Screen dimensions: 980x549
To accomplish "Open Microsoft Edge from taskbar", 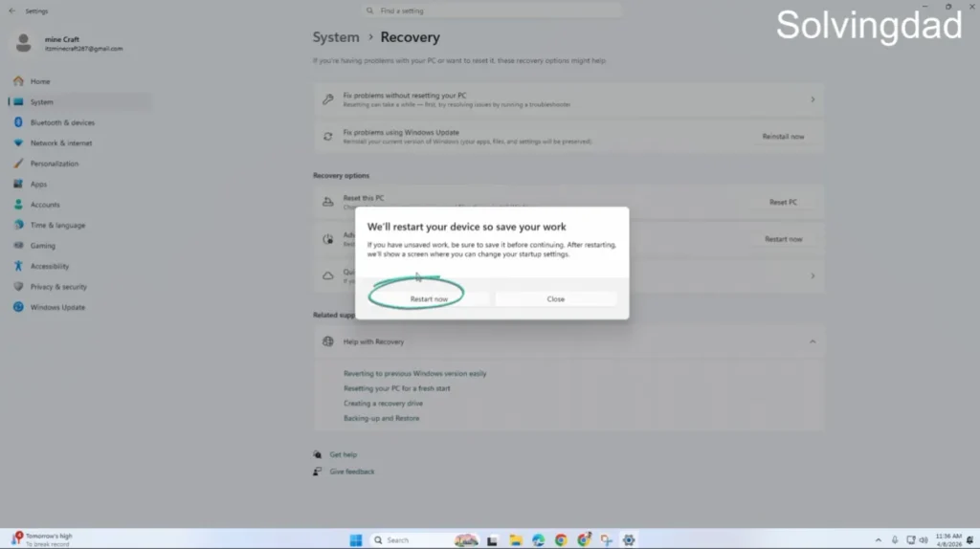I will coord(538,540).
